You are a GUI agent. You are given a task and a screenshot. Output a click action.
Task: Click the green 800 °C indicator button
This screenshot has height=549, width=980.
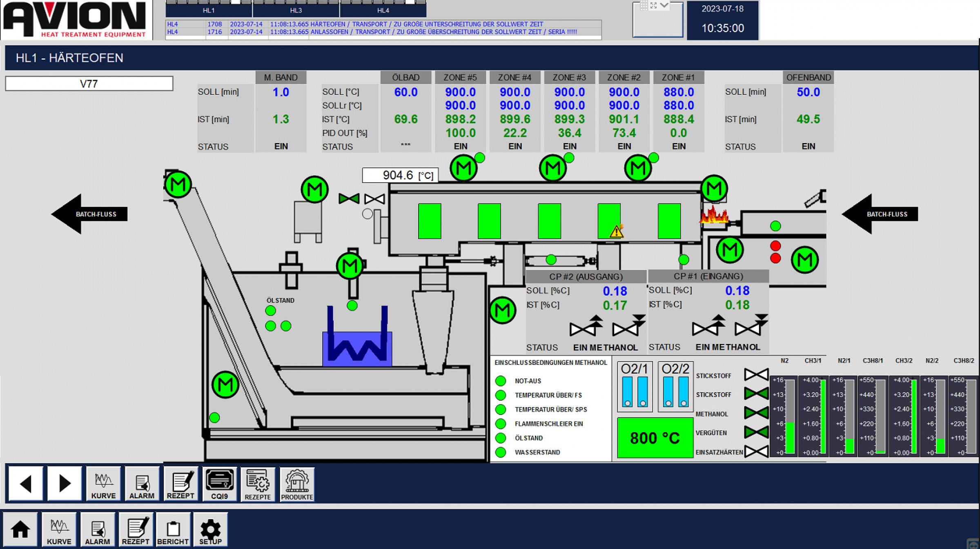655,438
